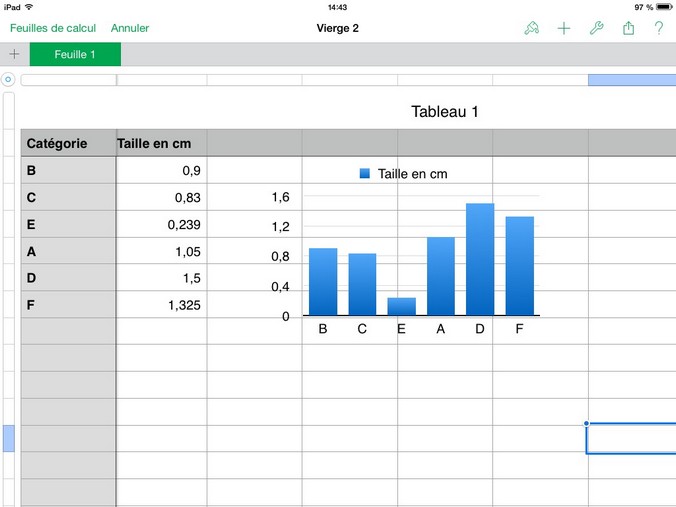Open the Format paintbrush menu
Screen dimensions: 676x507
531,28
